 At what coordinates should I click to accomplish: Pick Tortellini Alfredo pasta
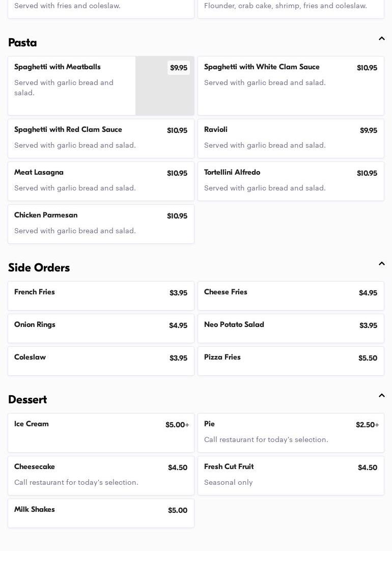pos(291,181)
